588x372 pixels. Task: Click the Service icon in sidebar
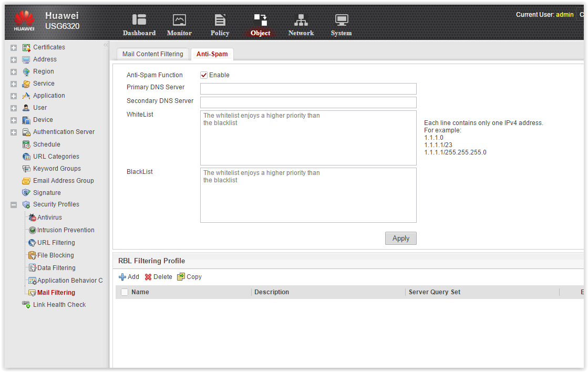[26, 84]
